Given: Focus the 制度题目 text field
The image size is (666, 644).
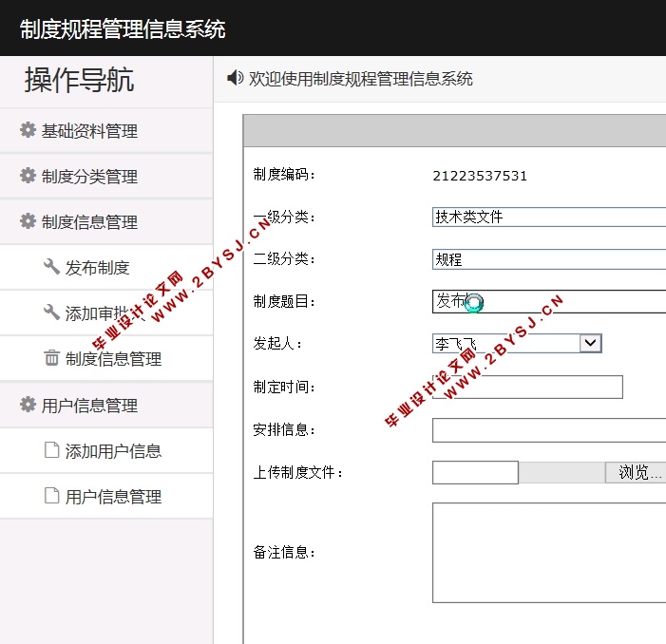Looking at the screenshot, I should coord(549,301).
